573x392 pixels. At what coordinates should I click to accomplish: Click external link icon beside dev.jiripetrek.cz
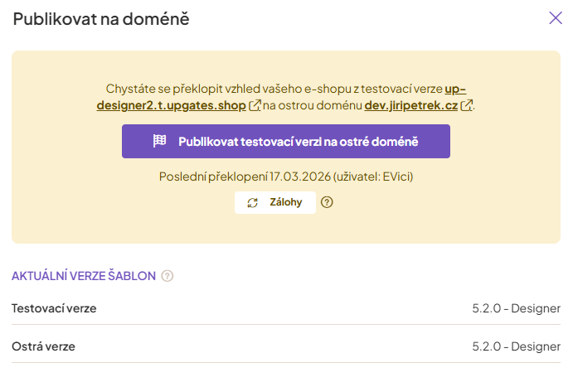tap(467, 105)
